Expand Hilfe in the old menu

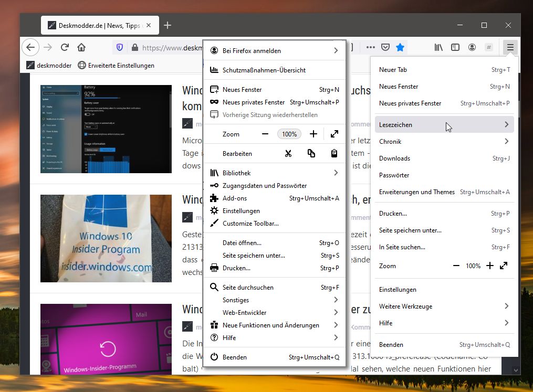coord(274,337)
